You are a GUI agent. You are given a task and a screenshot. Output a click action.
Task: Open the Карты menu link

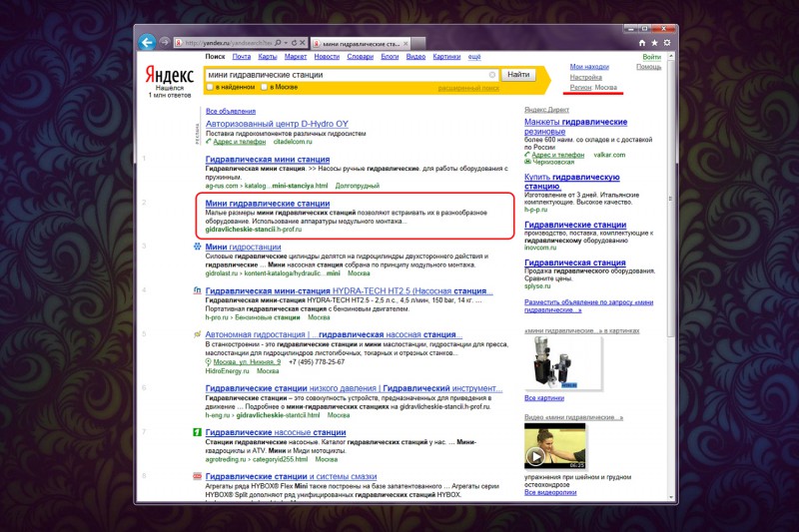(x=268, y=57)
